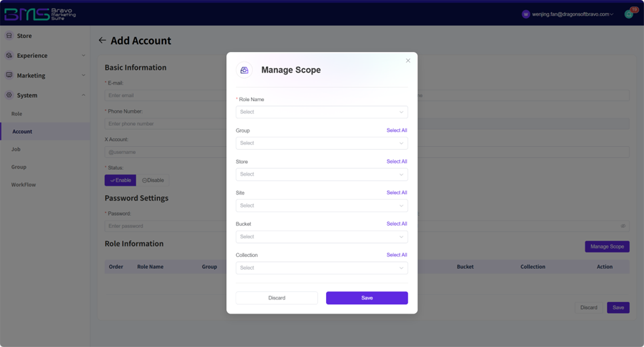The height and width of the screenshot is (347, 644).
Task: Click the Manage Scope header icon
Action: click(244, 70)
